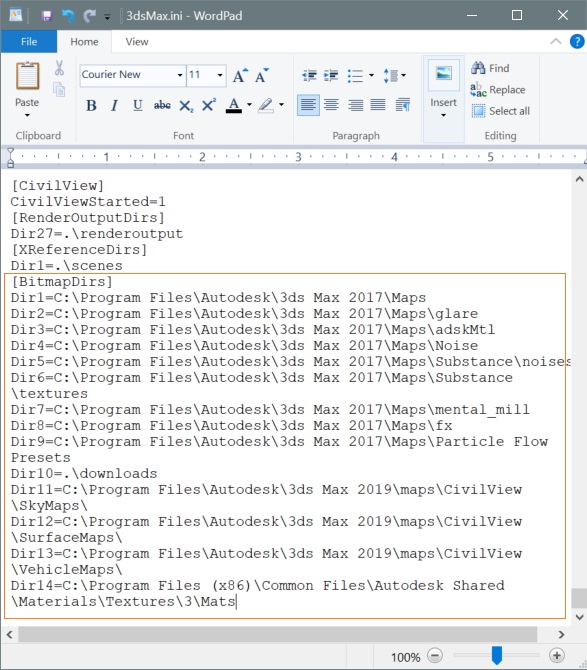
Task: Click the zoom slider handle
Action: click(x=496, y=655)
